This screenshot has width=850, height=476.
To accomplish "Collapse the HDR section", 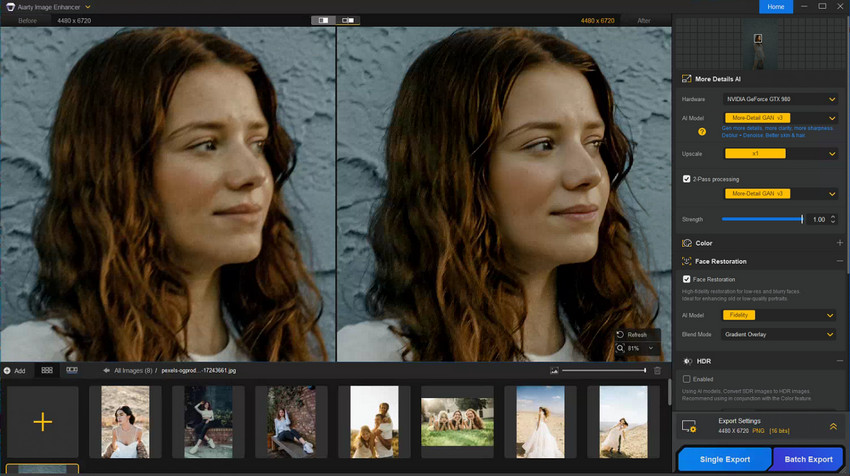I will pos(839,361).
